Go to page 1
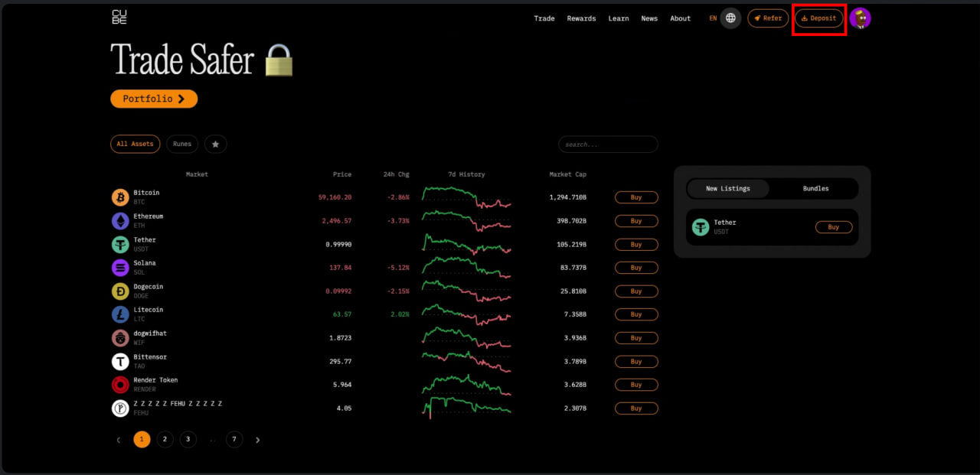 click(142, 439)
